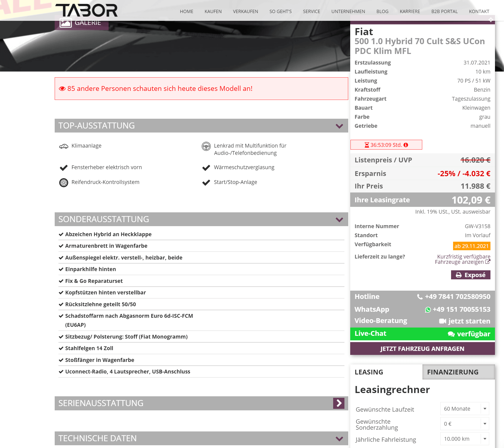
Task: Collapse the SONDERAUSSTATTUNG section
Action: click(x=339, y=220)
